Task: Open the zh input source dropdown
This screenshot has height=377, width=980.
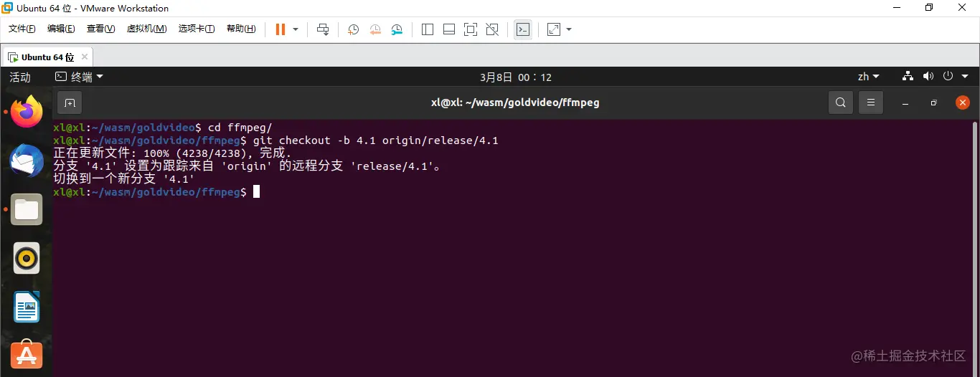Action: (869, 77)
